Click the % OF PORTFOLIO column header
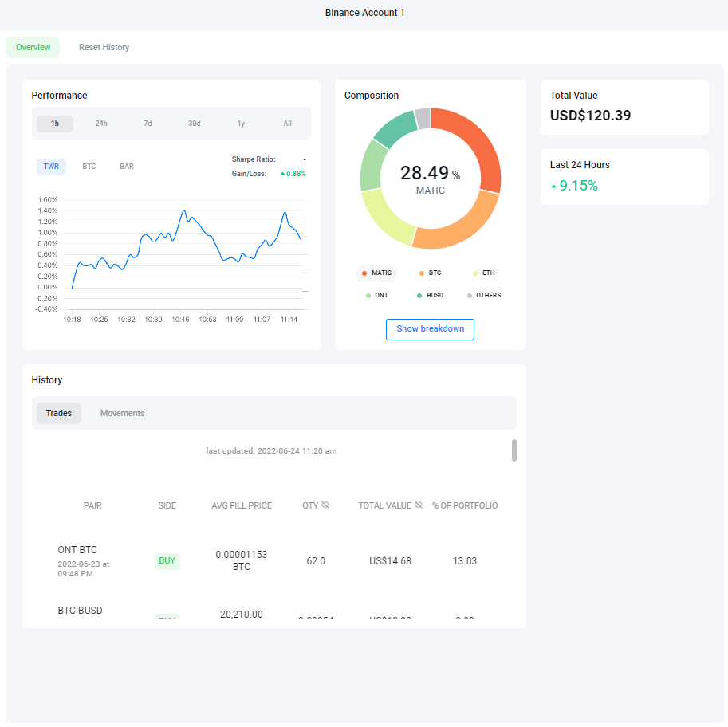Screen dimensions: 728x727 point(465,505)
